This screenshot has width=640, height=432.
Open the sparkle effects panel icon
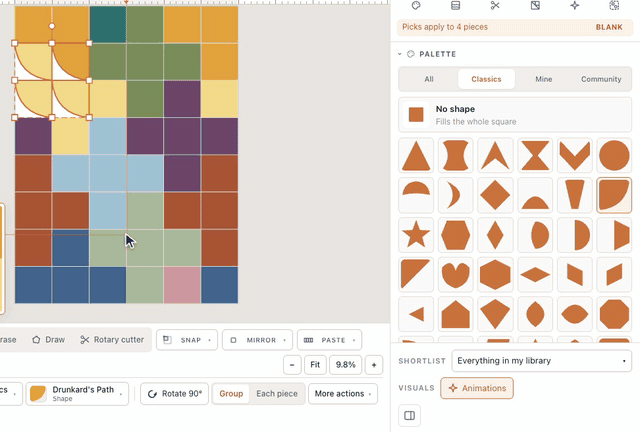coord(575,5)
